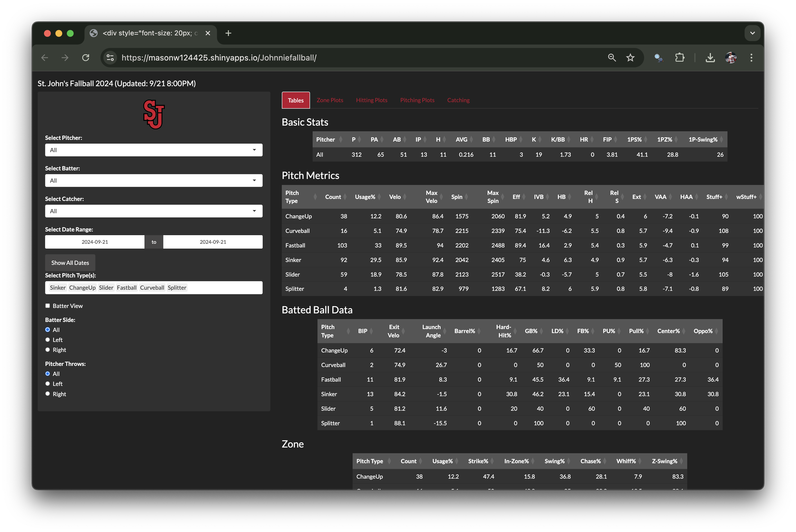The image size is (796, 532).
Task: Toggle the Batter View checkbox
Action: point(47,306)
